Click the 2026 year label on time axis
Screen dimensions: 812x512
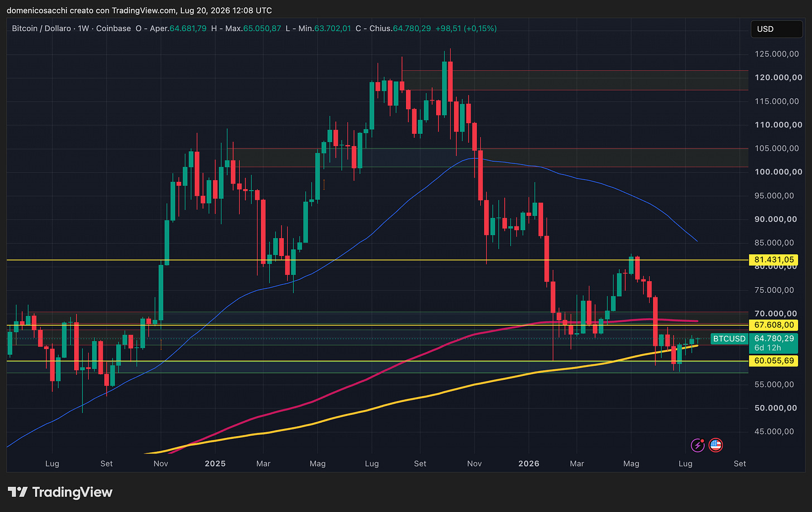[529, 463]
